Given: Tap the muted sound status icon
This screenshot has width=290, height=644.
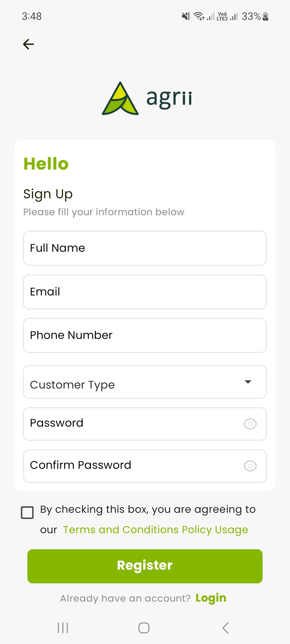Looking at the screenshot, I should (x=186, y=16).
